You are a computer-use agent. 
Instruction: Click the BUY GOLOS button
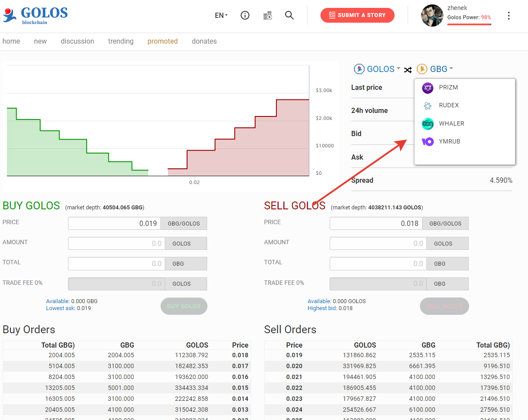coord(184,306)
